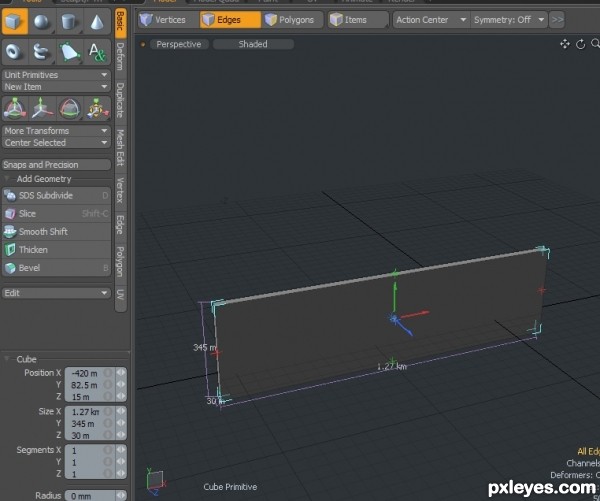Open the Edge vertical tab

coord(120,225)
